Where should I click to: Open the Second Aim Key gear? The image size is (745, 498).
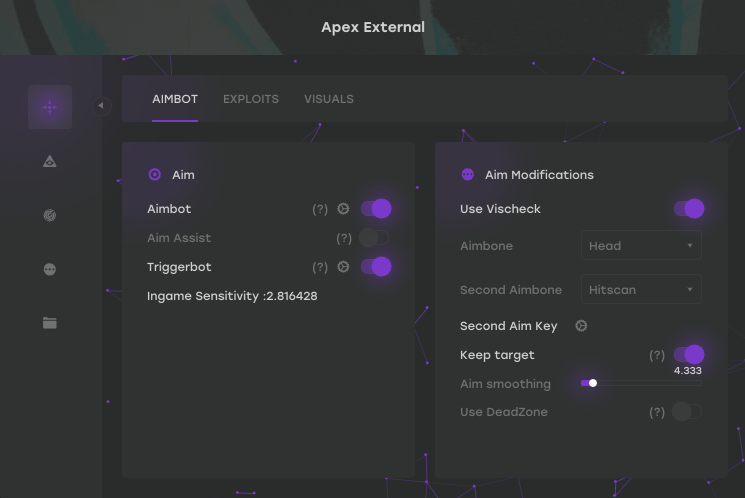[581, 326]
